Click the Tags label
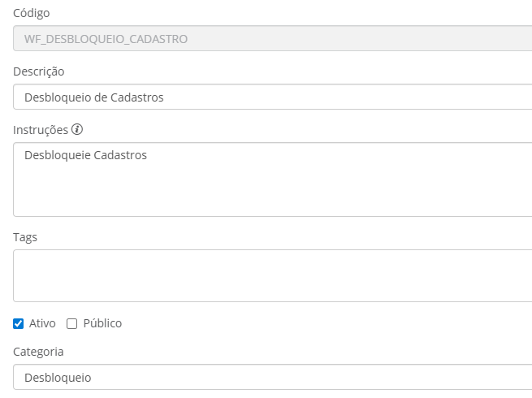This screenshot has height=398, width=532. 25,237
